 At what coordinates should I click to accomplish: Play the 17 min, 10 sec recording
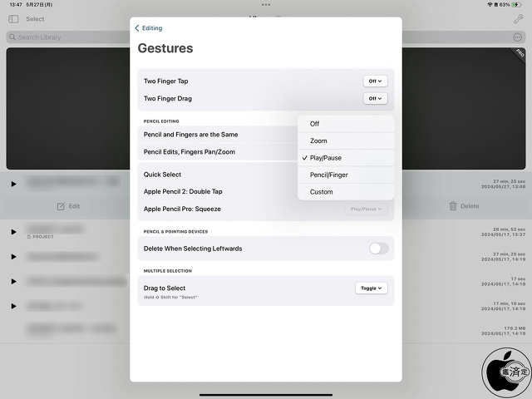tap(13, 307)
